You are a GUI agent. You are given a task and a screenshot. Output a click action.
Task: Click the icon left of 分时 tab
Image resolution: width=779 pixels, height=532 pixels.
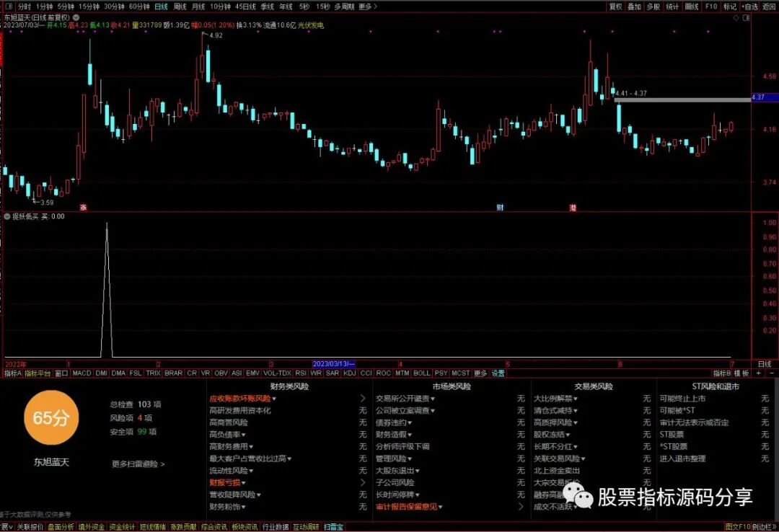9,6
